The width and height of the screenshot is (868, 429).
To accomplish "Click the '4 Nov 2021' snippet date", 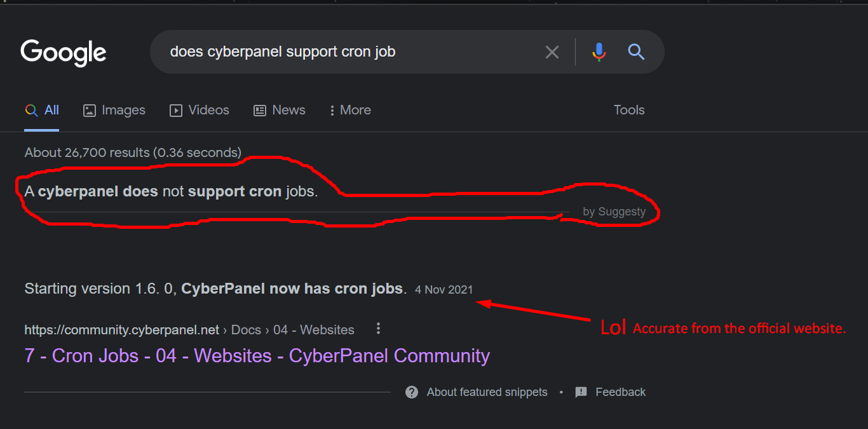I will [x=444, y=290].
